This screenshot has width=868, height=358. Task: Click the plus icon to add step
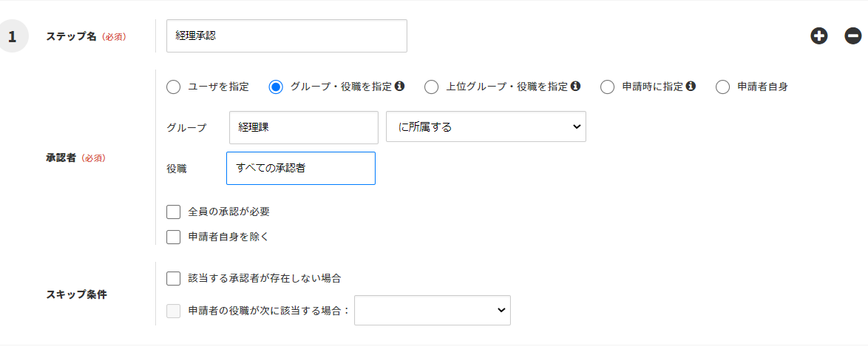pyautogui.click(x=819, y=36)
